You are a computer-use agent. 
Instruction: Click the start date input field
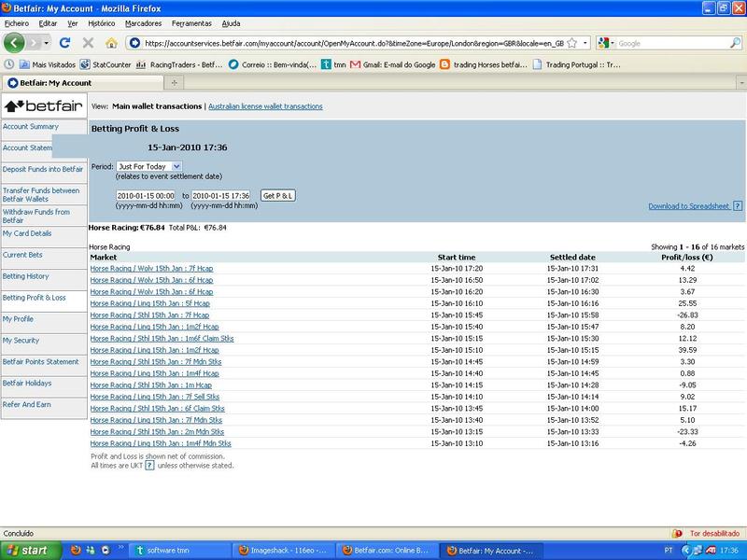[146, 196]
